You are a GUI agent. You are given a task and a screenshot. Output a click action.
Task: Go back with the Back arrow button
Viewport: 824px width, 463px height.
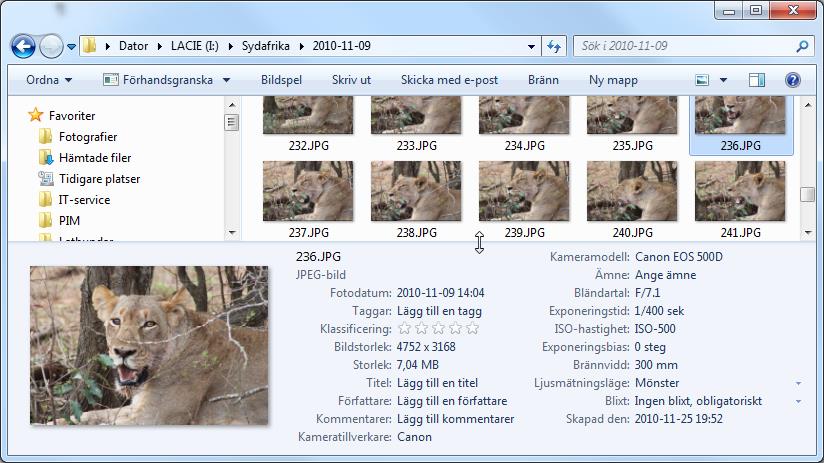pos(23,46)
